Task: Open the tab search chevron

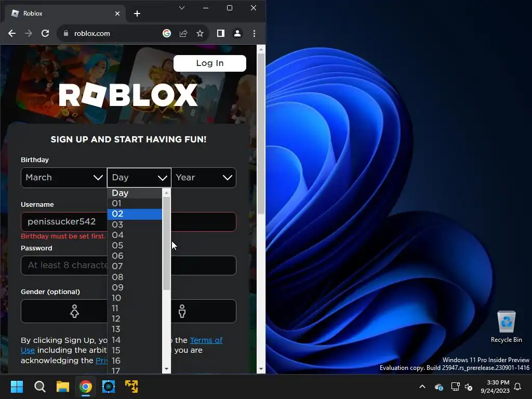Action: pyautogui.click(x=182, y=8)
